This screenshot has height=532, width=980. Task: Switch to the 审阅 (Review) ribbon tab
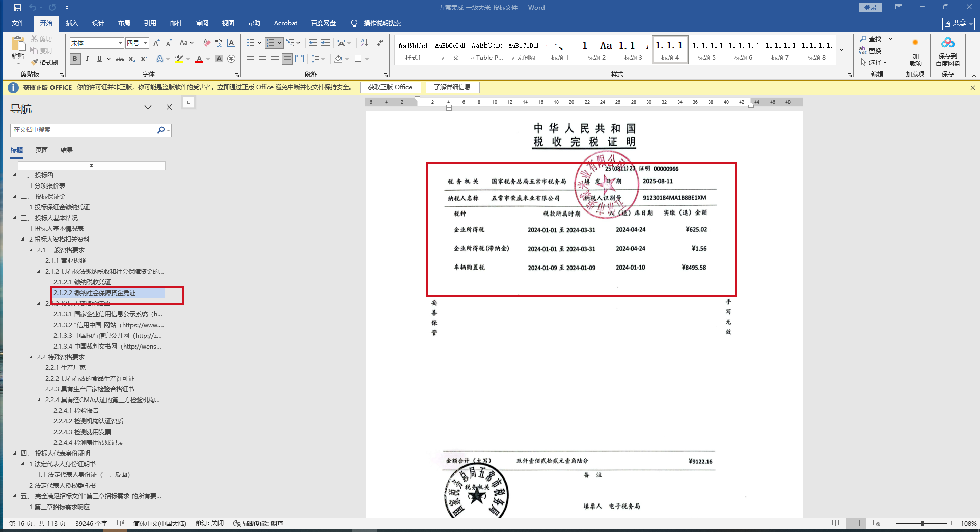point(202,23)
